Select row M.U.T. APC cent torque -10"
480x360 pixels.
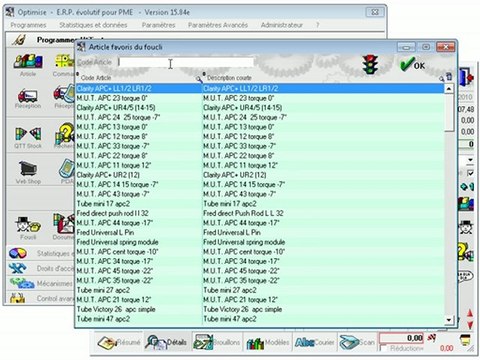pos(260,252)
